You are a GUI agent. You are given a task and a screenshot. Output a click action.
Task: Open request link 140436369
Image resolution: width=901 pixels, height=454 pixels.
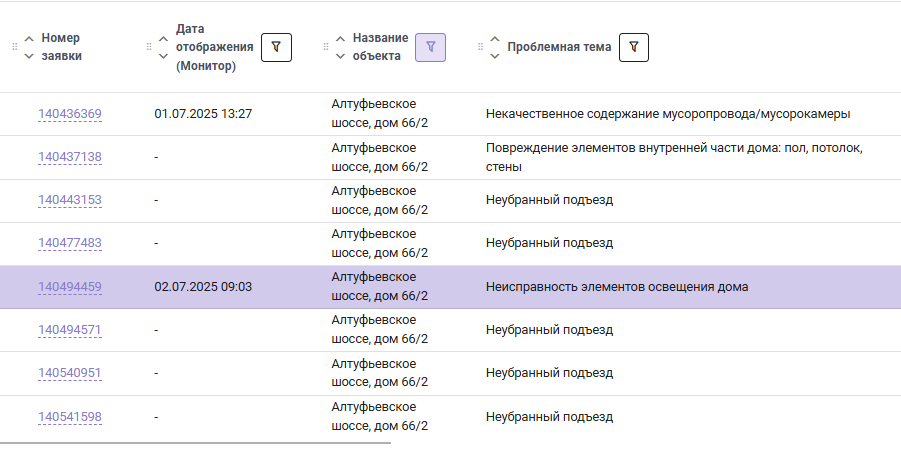tap(70, 114)
